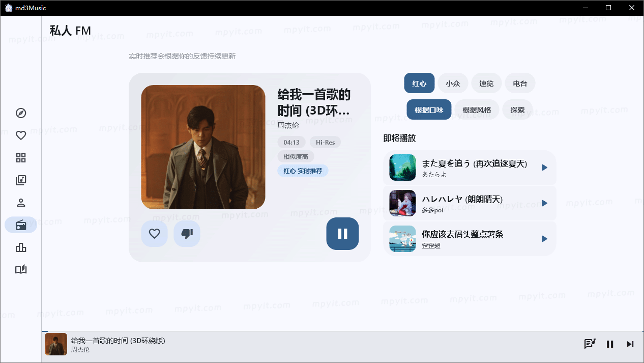Image resolution: width=644 pixels, height=363 pixels.
Task: Select the 红心 mode chip
Action: (419, 83)
